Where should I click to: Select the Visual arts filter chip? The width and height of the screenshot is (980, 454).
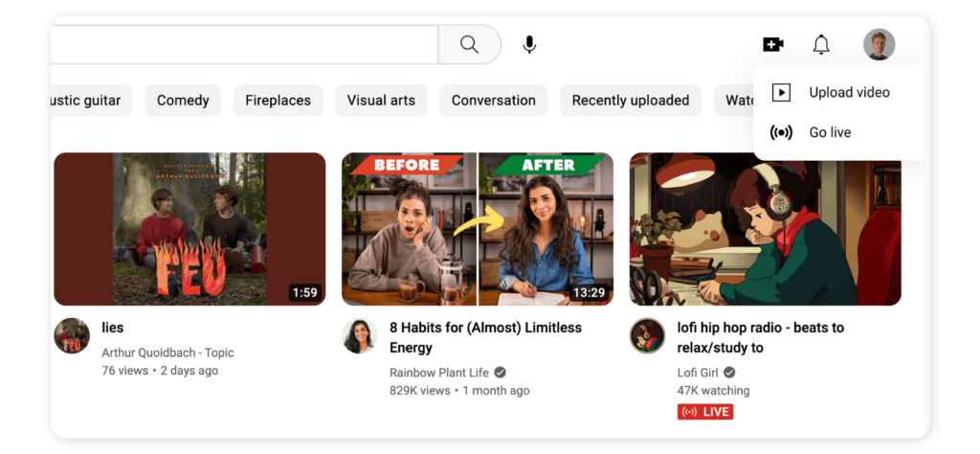point(381,100)
